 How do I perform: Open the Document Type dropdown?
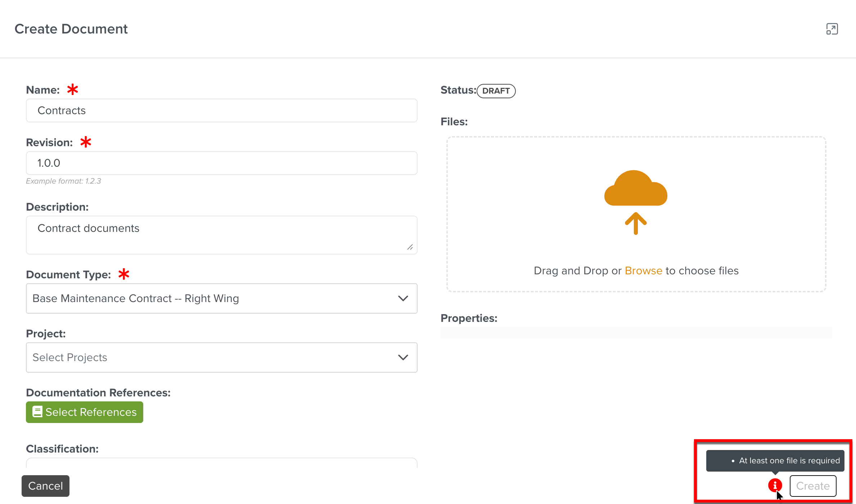pos(222,298)
